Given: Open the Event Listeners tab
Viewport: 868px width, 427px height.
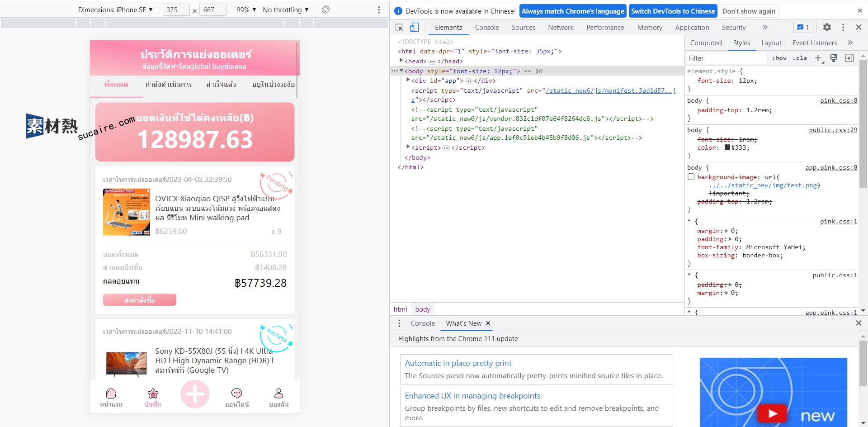Looking at the screenshot, I should coord(815,43).
